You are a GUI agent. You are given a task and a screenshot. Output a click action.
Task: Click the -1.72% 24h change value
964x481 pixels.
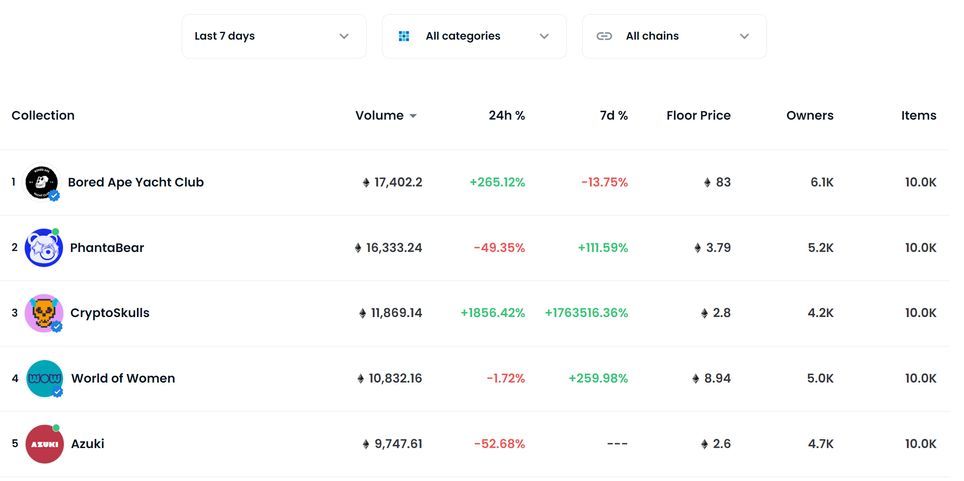506,378
